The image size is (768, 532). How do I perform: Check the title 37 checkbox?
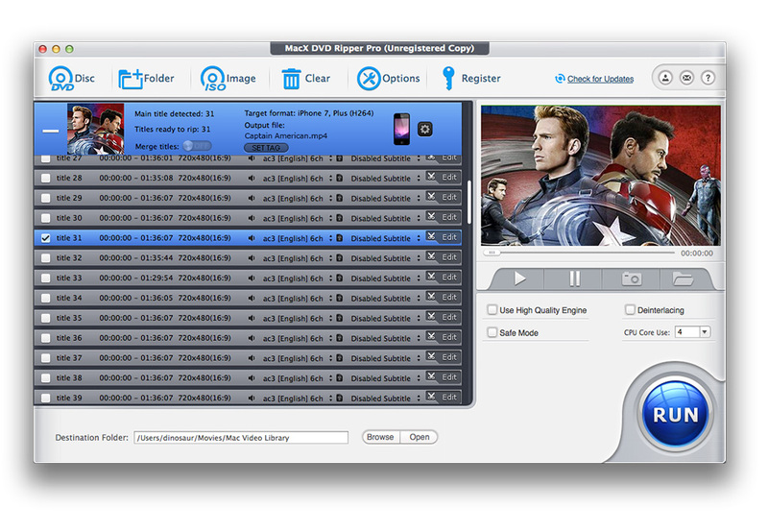[x=45, y=358]
